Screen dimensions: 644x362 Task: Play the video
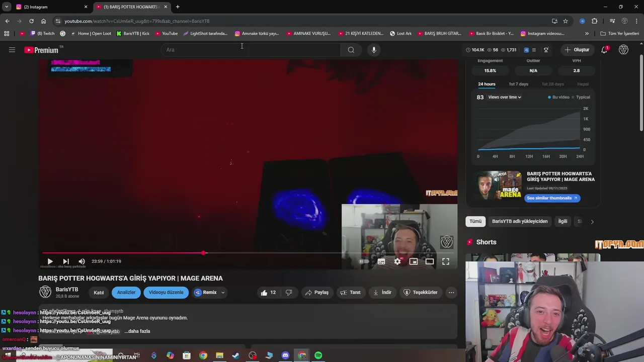50,261
